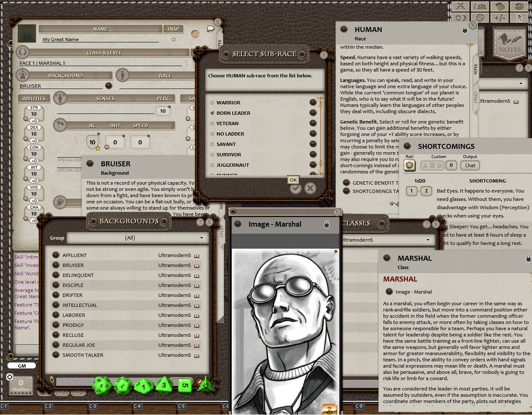The width and height of the screenshot is (532, 415).
Task: Select the JUGGERNAUT sub-race radio button
Action: point(213,165)
